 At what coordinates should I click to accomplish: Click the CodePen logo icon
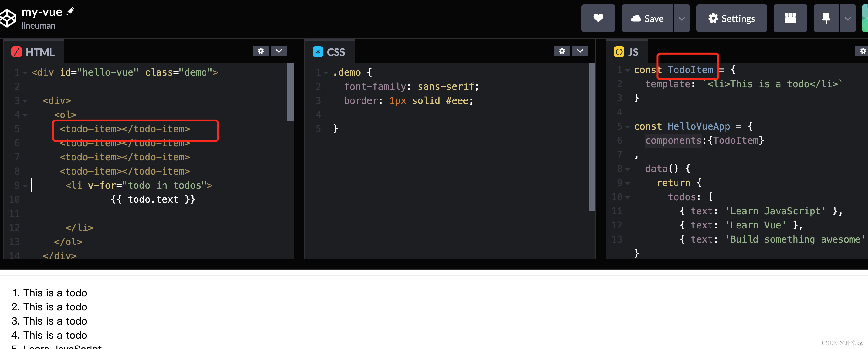pos(8,18)
